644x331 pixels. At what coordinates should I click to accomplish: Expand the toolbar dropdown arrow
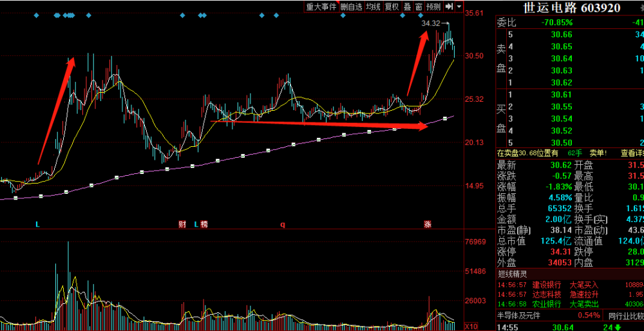pos(460,6)
